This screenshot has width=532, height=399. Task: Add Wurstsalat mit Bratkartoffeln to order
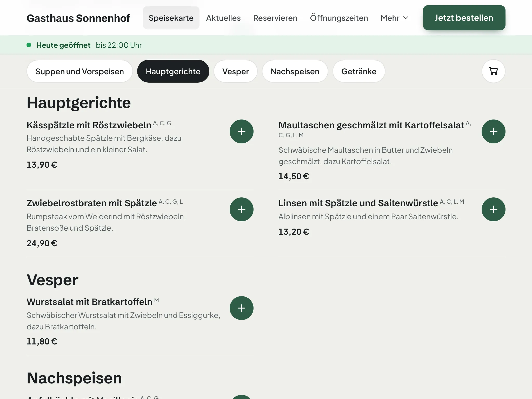tap(241, 308)
